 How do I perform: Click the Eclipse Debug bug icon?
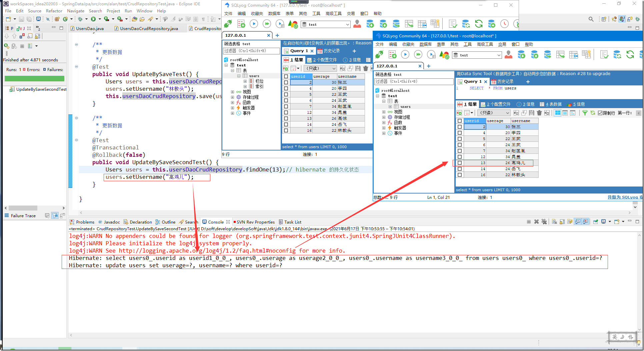(x=80, y=19)
